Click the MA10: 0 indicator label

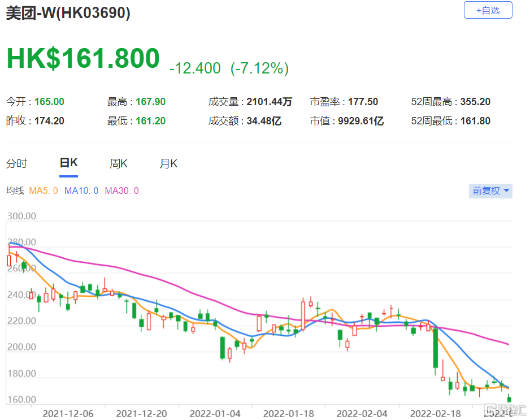(x=81, y=190)
